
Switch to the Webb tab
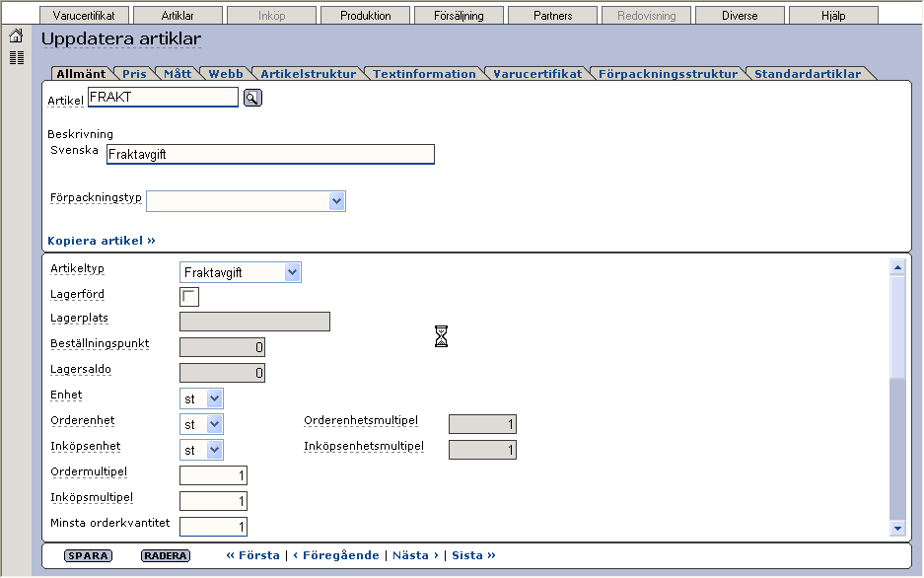pos(226,74)
